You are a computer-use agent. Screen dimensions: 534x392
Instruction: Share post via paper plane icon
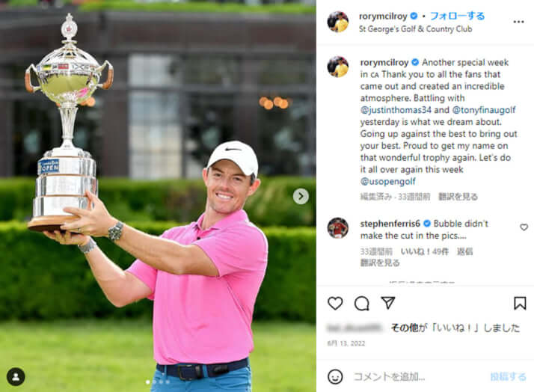point(388,302)
